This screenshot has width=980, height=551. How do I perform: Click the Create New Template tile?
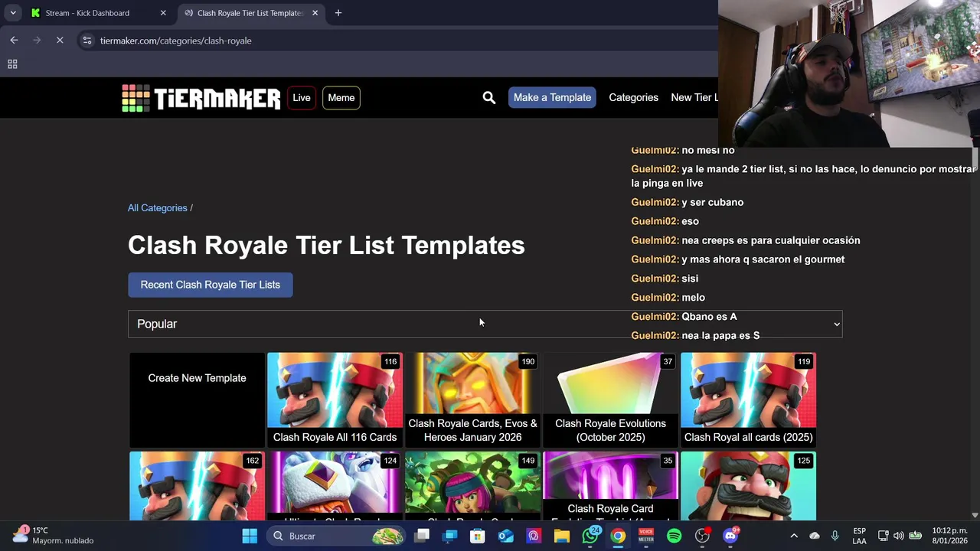(x=197, y=399)
